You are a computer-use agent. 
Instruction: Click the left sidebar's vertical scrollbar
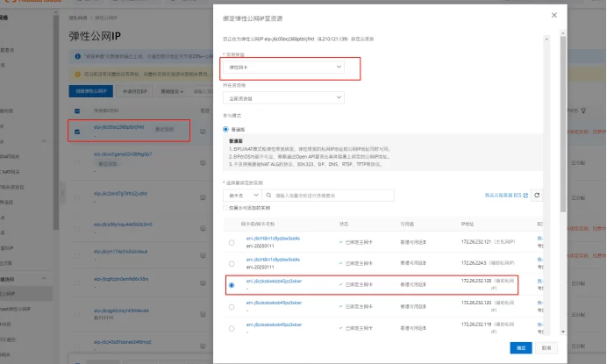pos(56,122)
